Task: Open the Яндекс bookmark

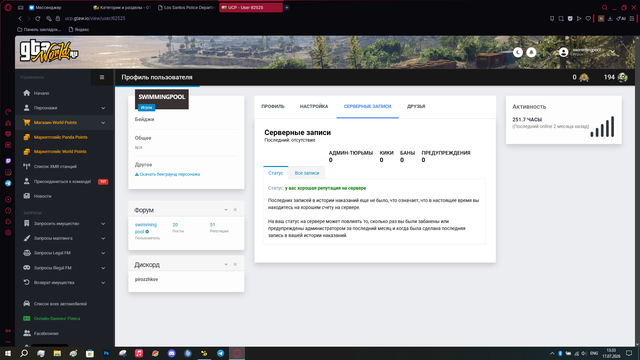Action: point(79,29)
